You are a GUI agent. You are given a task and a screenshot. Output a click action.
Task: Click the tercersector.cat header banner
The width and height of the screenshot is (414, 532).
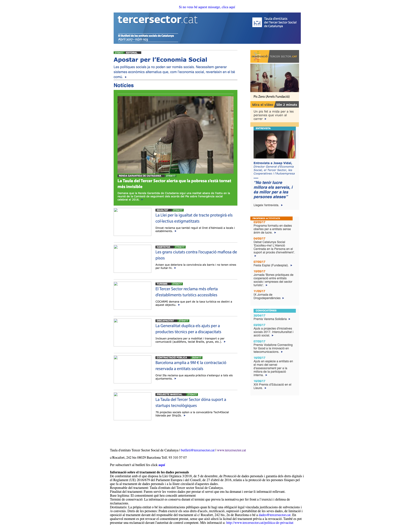tap(207, 28)
